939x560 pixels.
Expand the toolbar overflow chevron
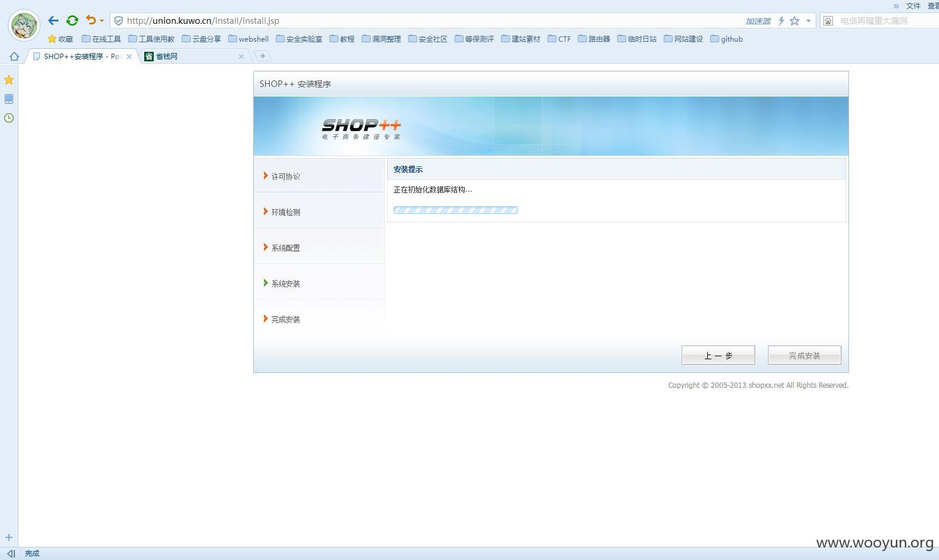(x=896, y=6)
